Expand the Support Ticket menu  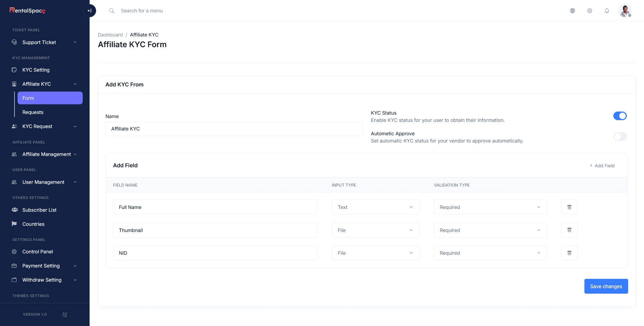click(x=45, y=42)
